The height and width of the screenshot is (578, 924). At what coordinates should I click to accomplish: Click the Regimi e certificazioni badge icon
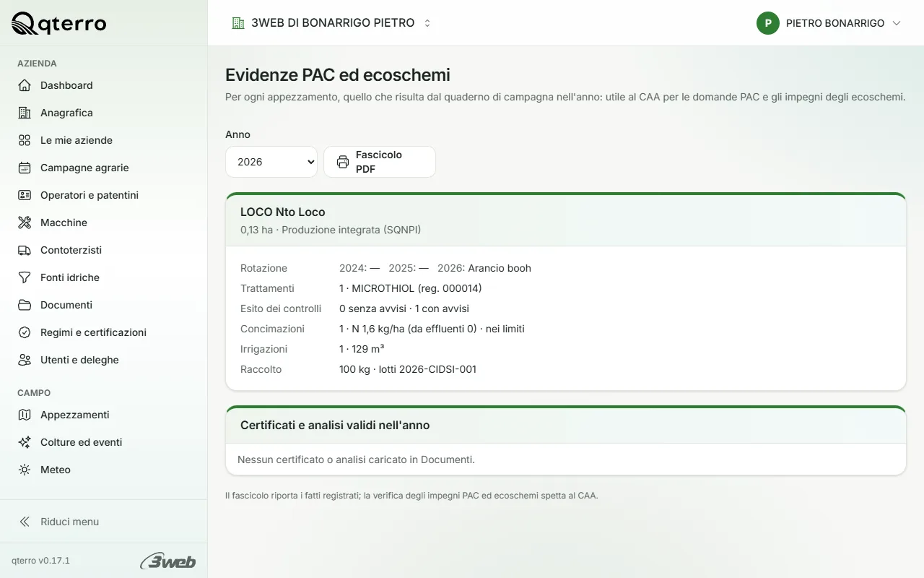point(25,332)
